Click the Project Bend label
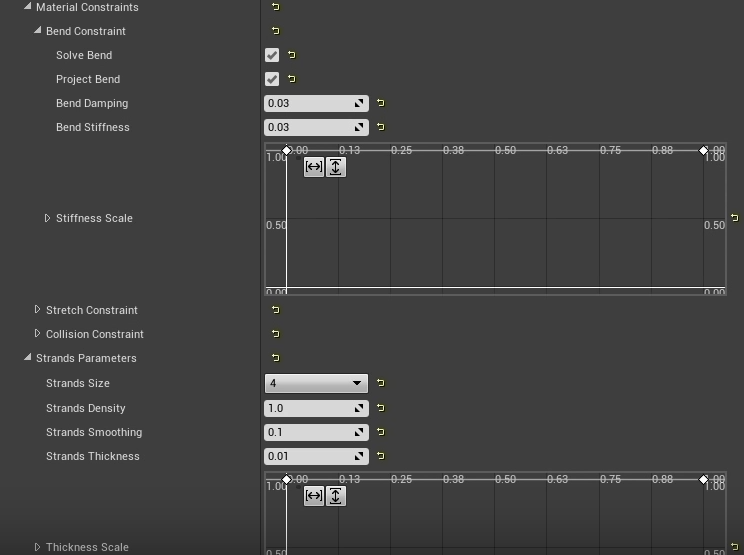 88,79
